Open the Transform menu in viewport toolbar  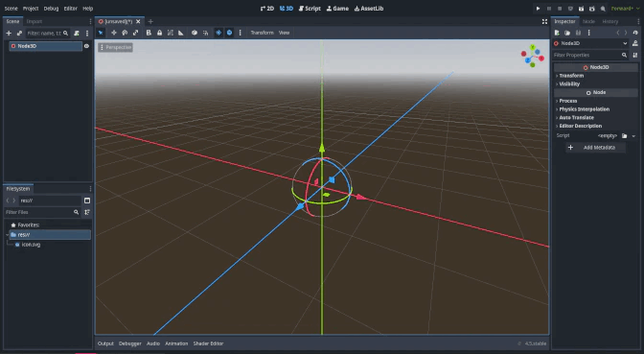point(262,33)
